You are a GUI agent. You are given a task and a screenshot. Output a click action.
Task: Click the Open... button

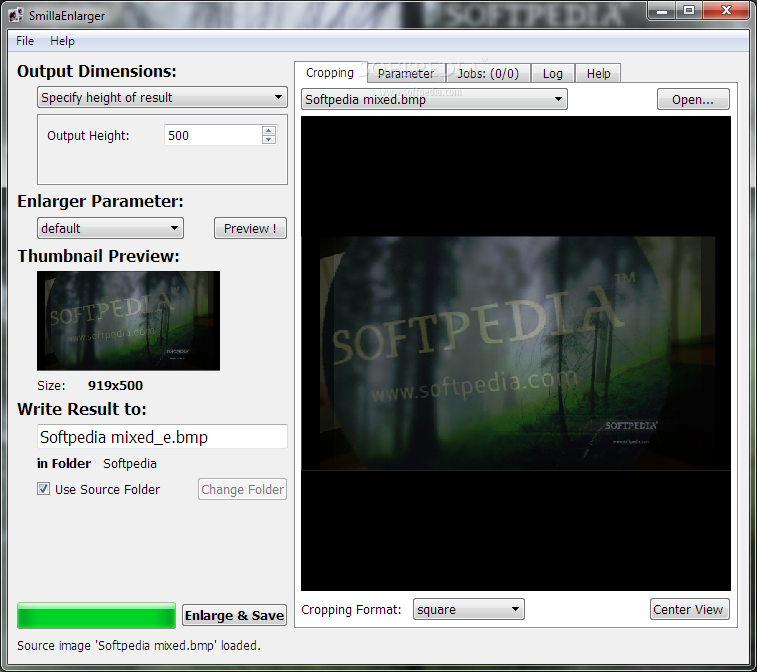[x=693, y=99]
